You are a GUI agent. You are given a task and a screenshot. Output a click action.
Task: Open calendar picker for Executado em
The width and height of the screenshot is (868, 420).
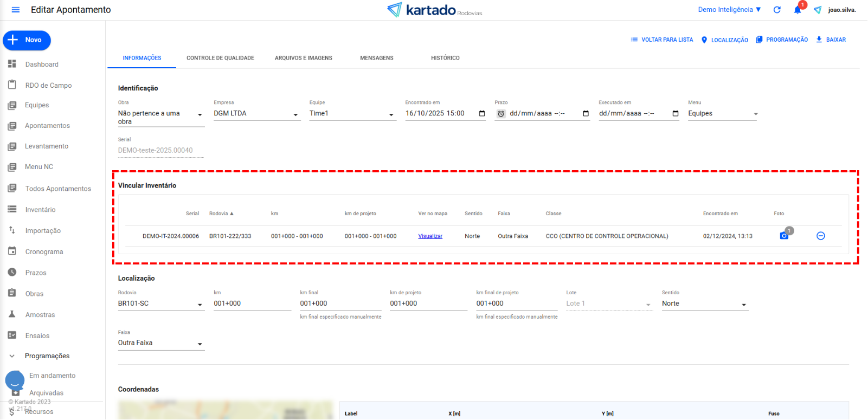point(676,114)
